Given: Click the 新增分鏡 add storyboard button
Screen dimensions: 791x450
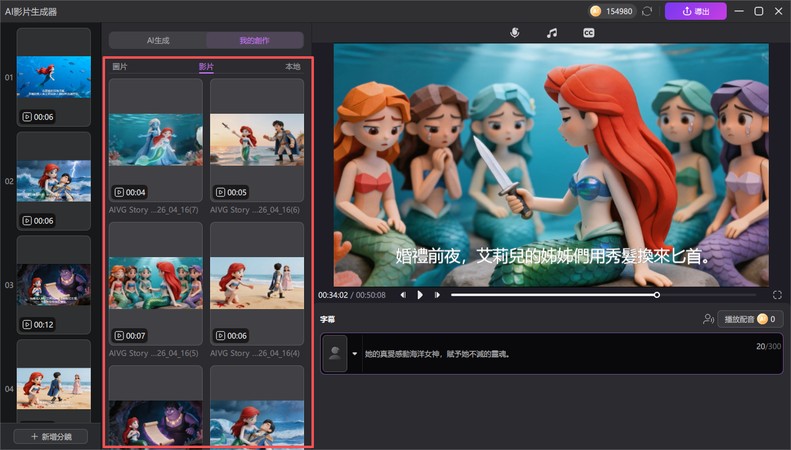Looking at the screenshot, I should point(50,436).
